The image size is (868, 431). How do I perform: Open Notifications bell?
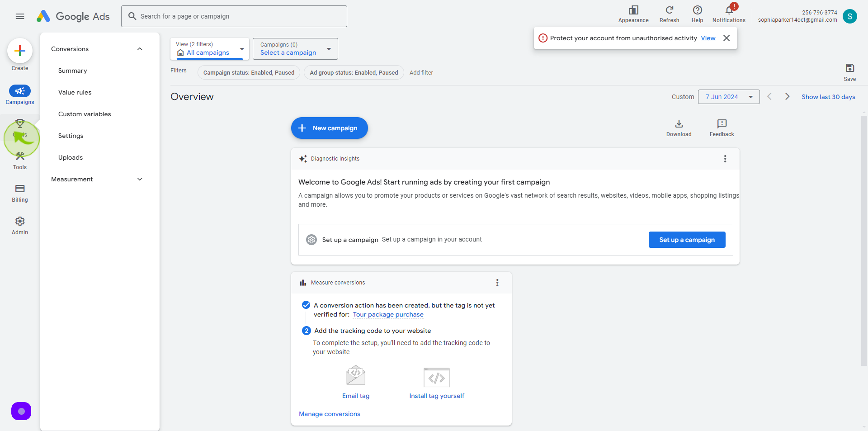point(729,14)
